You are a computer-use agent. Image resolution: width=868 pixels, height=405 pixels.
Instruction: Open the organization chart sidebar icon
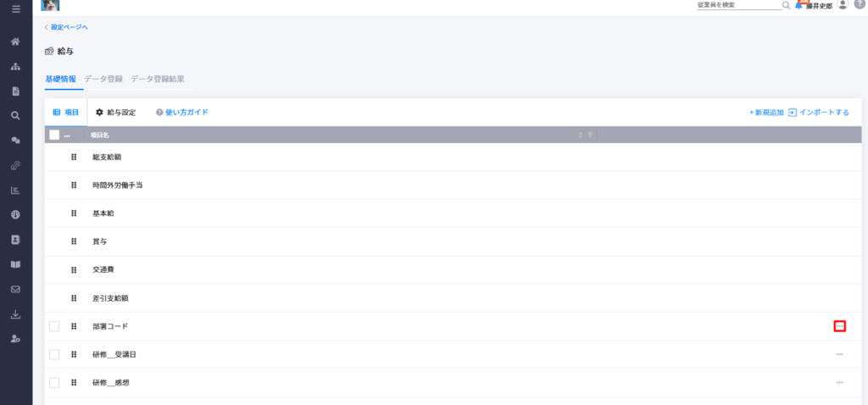point(15,66)
